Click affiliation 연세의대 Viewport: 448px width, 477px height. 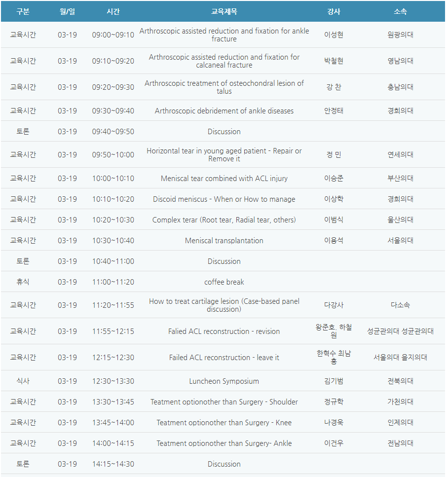tap(400, 154)
